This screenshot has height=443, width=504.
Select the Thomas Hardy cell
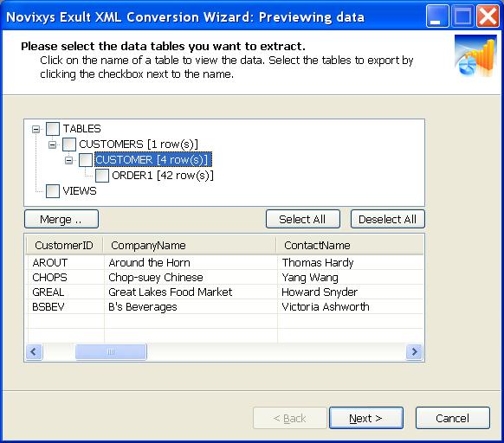[351, 262]
